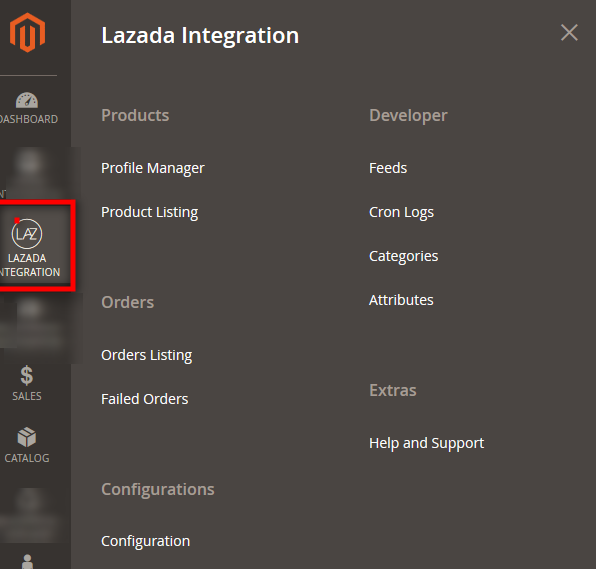Screen dimensions: 596x569
Task: Click the Extras section heading
Action: (x=393, y=390)
